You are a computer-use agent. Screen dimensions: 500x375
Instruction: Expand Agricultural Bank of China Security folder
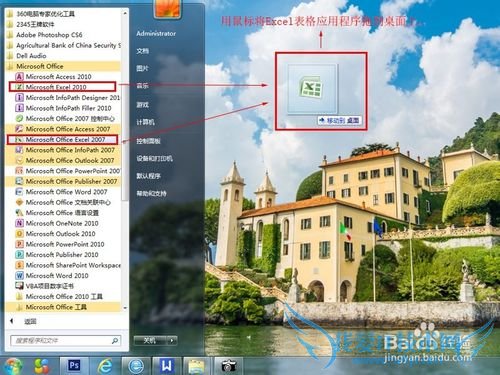[x=63, y=45]
